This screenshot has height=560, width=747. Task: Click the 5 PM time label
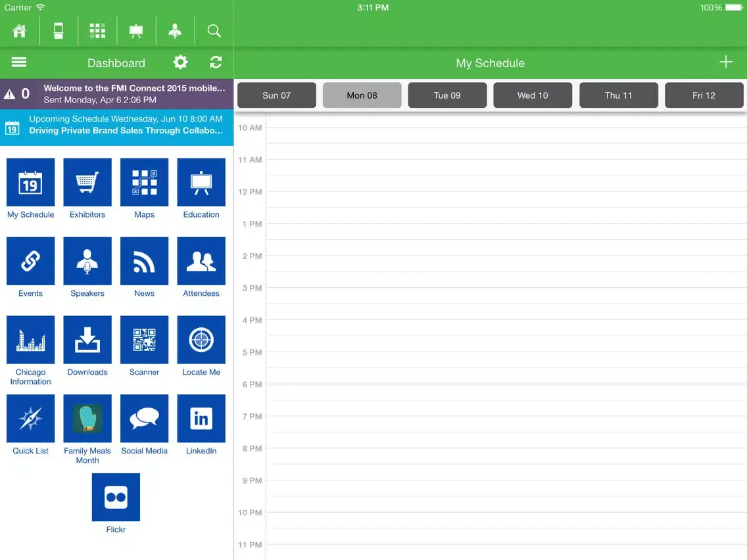[x=252, y=352]
